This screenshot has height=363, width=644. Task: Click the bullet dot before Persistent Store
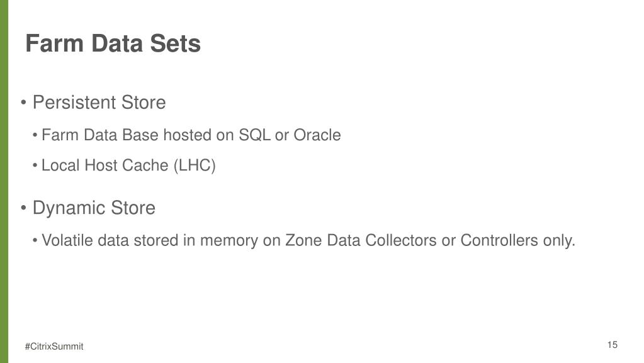tap(23, 103)
